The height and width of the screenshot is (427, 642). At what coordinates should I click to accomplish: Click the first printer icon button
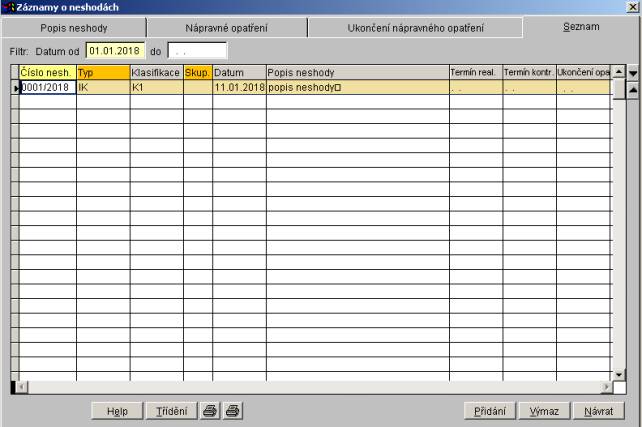point(211,411)
